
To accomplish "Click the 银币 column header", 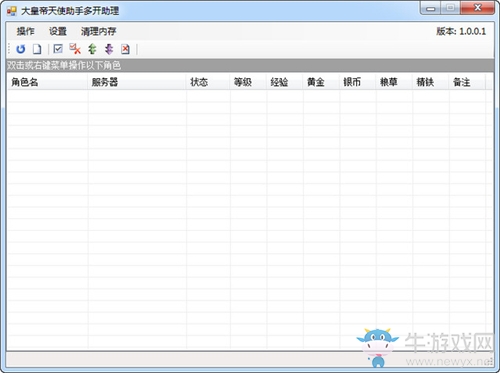I will pyautogui.click(x=358, y=82).
